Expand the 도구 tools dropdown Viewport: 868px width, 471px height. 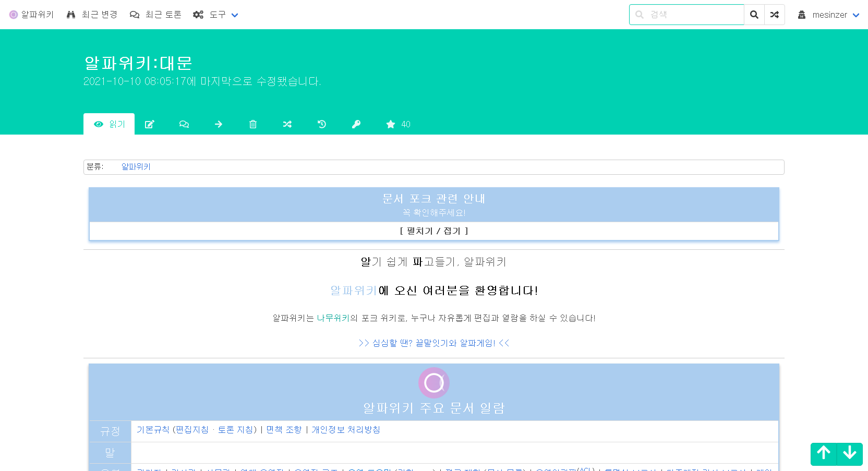point(215,15)
